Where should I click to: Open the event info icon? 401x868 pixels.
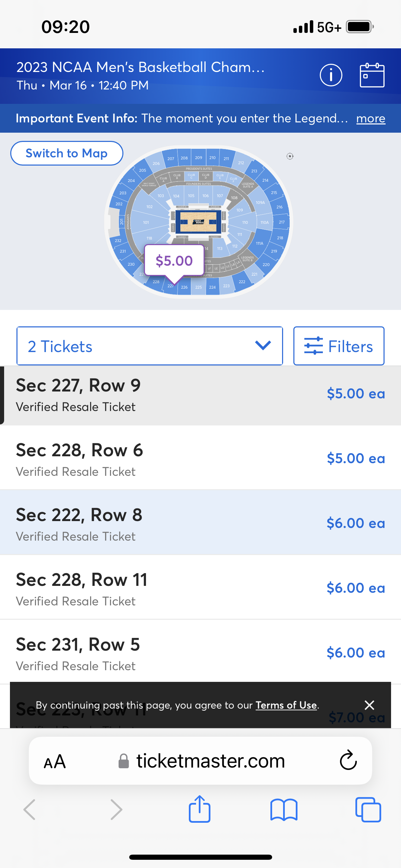(331, 75)
